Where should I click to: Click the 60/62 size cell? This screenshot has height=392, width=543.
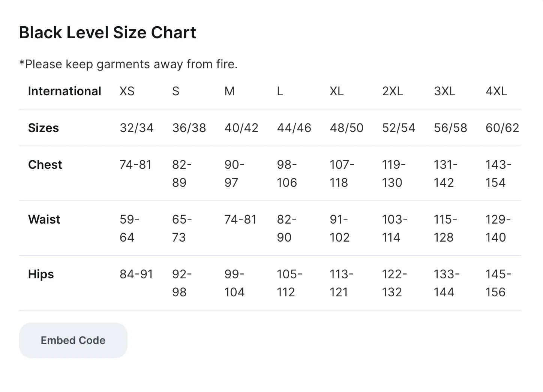pyautogui.click(x=502, y=128)
